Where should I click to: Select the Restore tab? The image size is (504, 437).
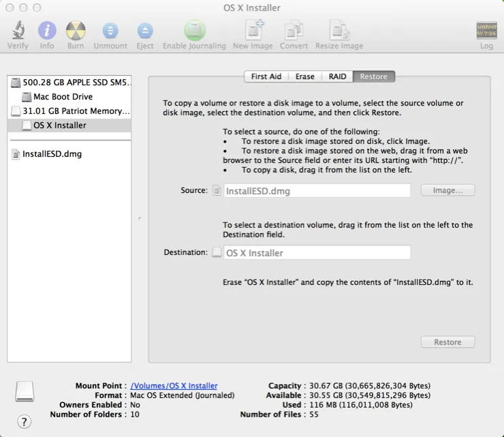[x=373, y=76]
